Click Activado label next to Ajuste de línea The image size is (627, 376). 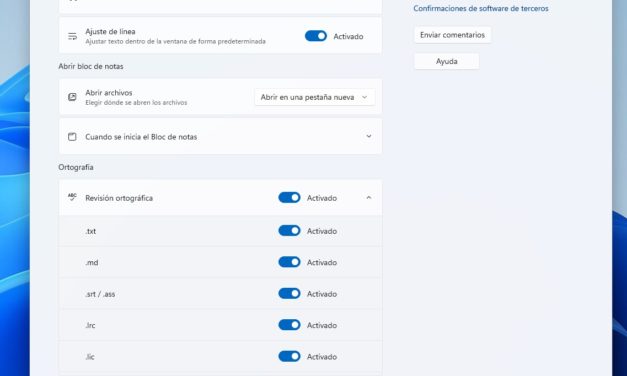(x=348, y=36)
